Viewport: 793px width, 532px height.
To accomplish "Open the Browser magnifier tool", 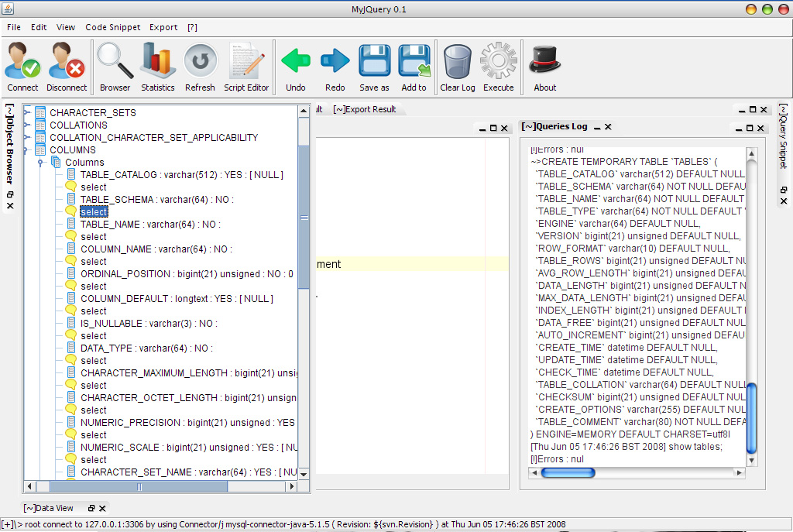I will point(115,62).
